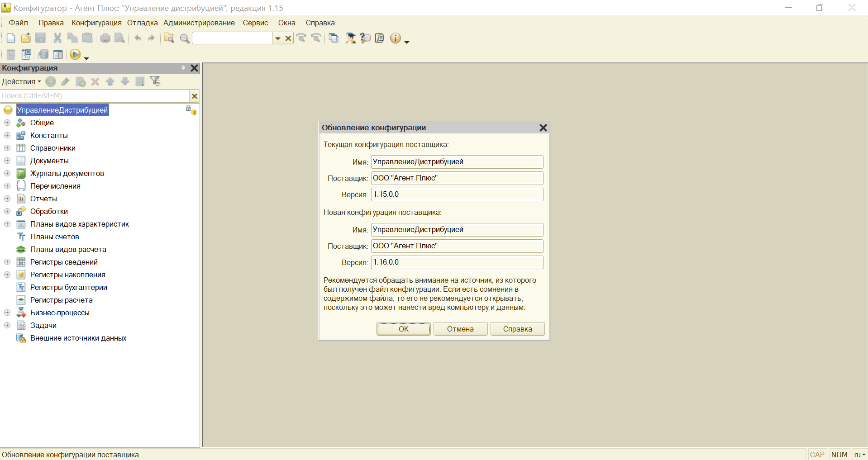Select the Планы счетов tree item

(x=55, y=237)
